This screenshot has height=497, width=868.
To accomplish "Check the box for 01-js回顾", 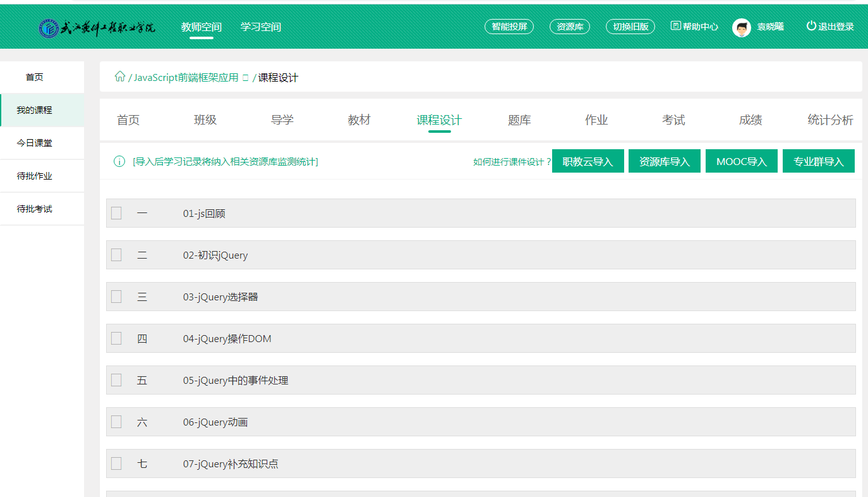I will pyautogui.click(x=116, y=214).
